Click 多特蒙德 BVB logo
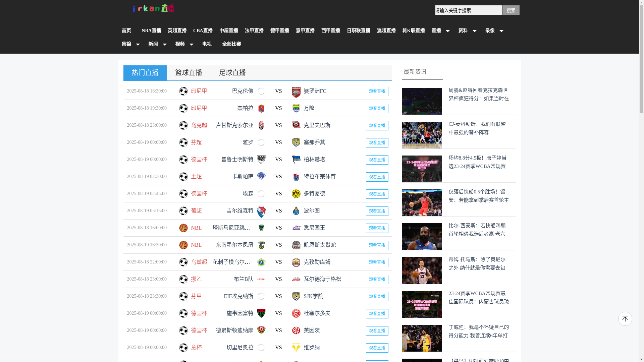The width and height of the screenshot is (644, 362). 296,194
